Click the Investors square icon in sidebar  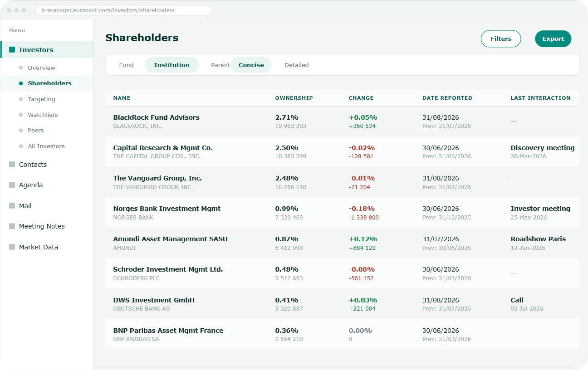pos(12,50)
